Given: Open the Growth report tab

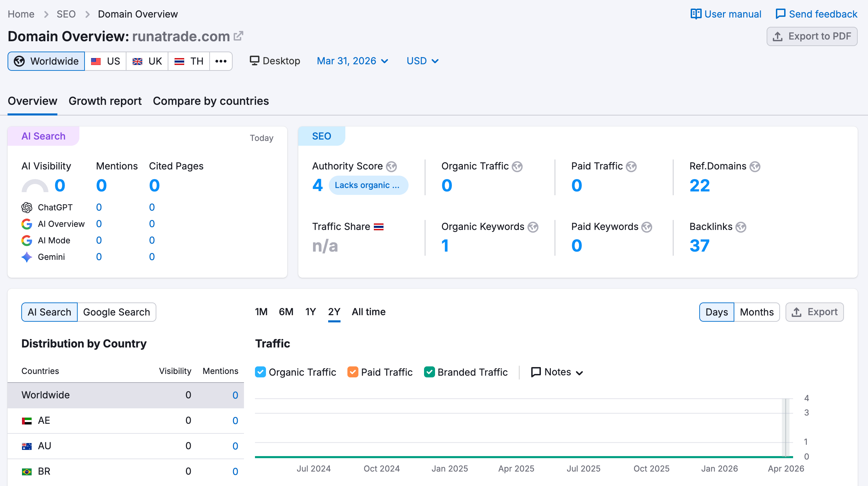Looking at the screenshot, I should (105, 101).
